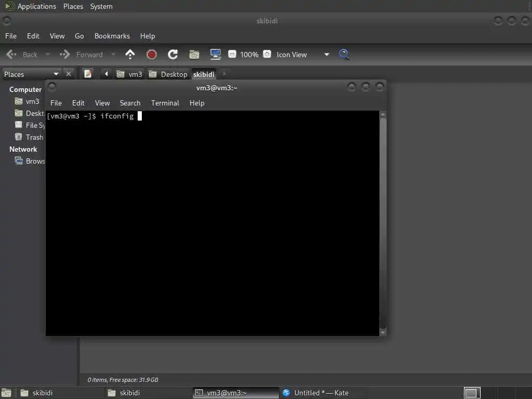
Task: Open the terminal window menu button
Action: 52,87
